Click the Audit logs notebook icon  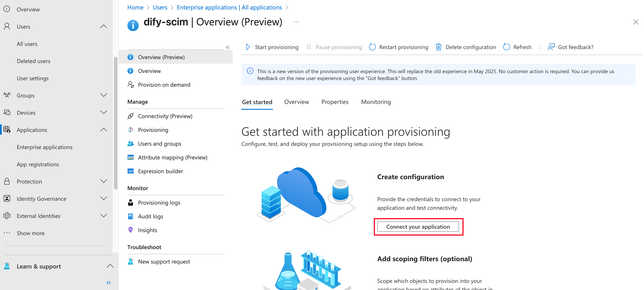[131, 216]
